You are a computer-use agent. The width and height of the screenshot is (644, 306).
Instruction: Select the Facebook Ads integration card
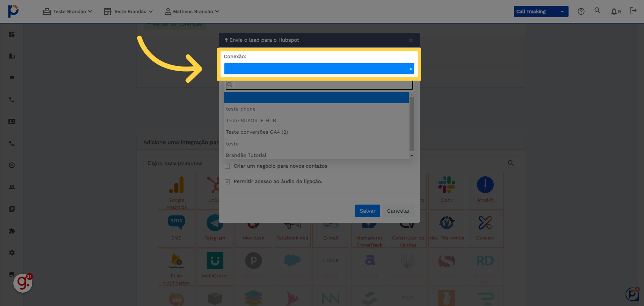point(292,229)
